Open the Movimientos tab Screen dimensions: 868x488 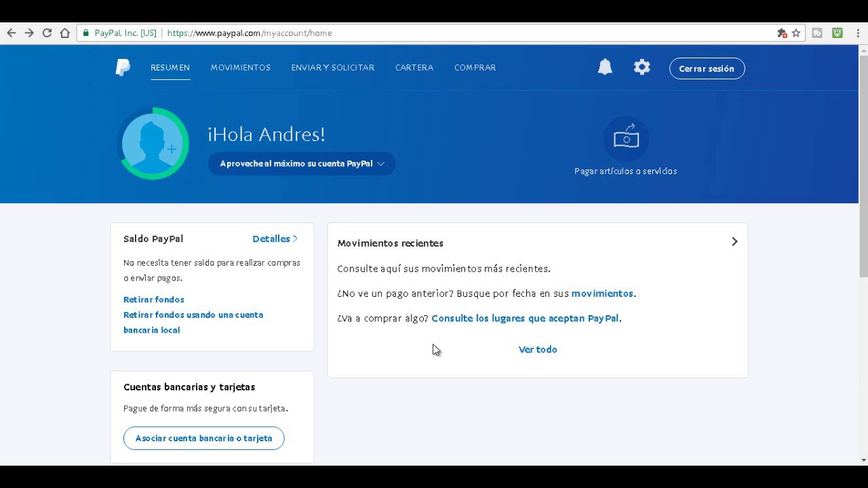click(x=241, y=68)
